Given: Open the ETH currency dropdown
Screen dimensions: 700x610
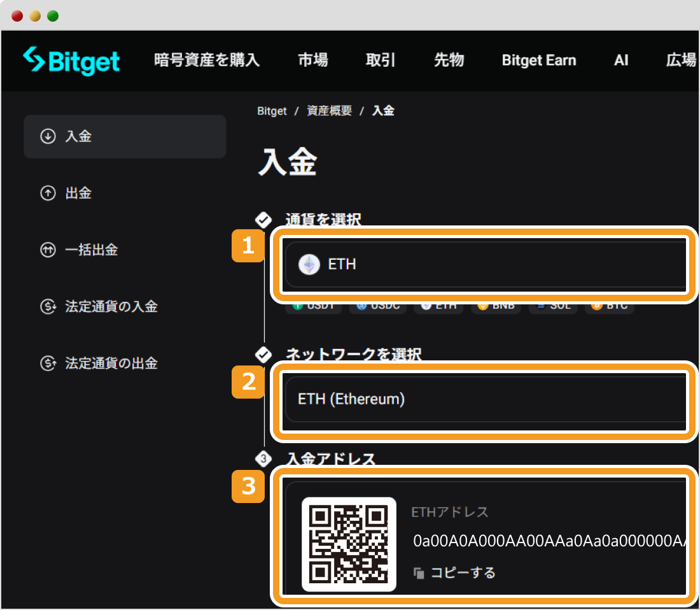Looking at the screenshot, I should tap(486, 264).
